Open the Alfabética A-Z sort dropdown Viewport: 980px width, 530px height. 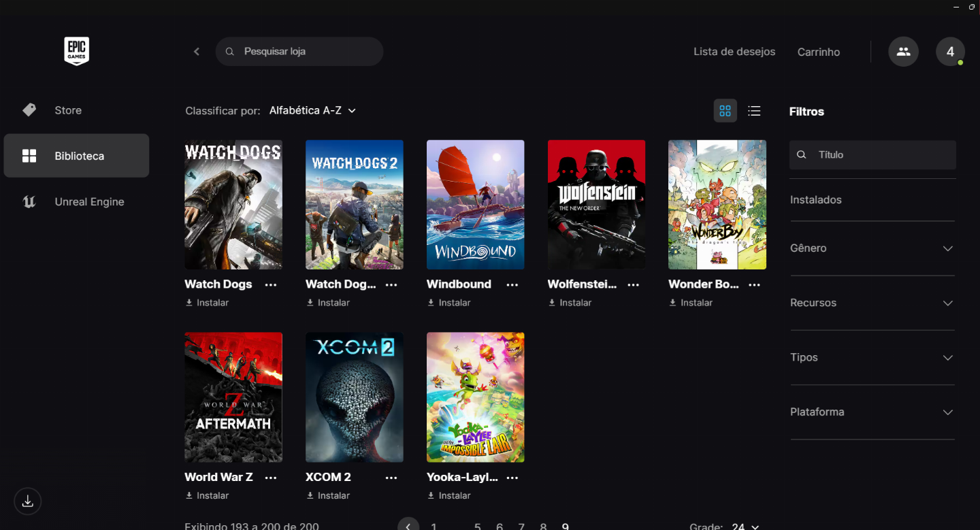click(312, 110)
